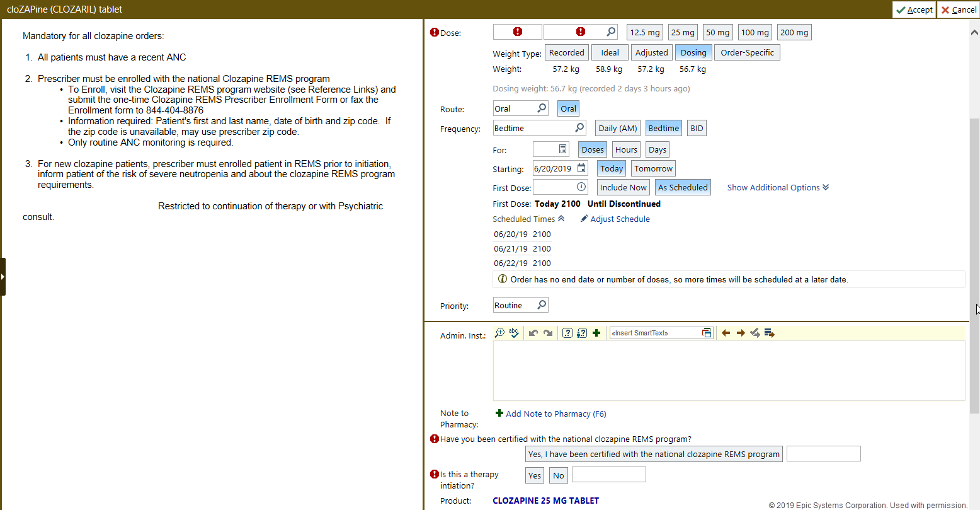The image size is (980, 510).
Task: Go to previous field with left arrow icon
Action: coord(726,333)
